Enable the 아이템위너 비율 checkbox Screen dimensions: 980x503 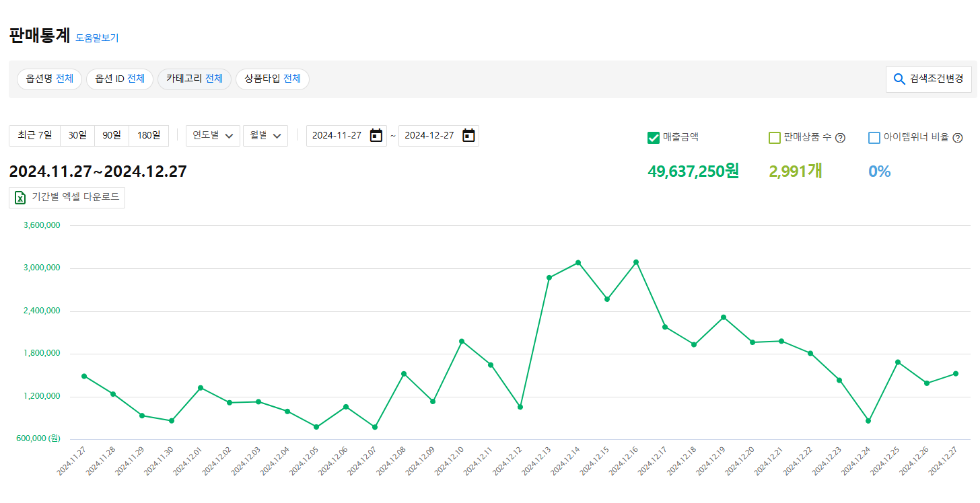point(874,138)
